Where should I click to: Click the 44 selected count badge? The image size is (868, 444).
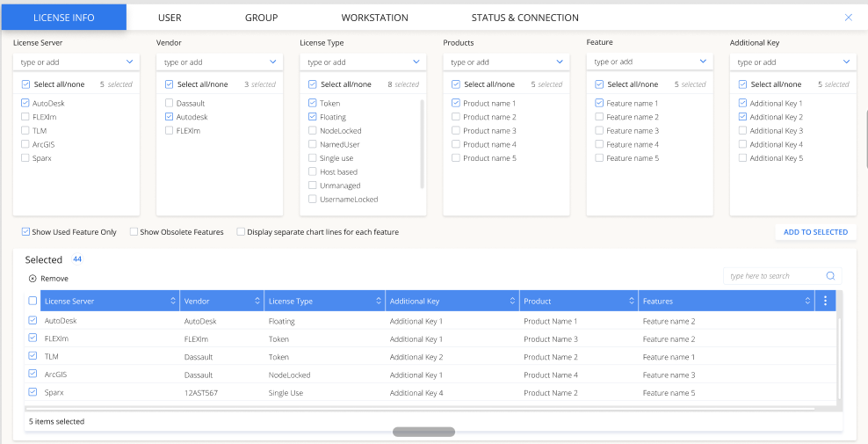coord(77,259)
